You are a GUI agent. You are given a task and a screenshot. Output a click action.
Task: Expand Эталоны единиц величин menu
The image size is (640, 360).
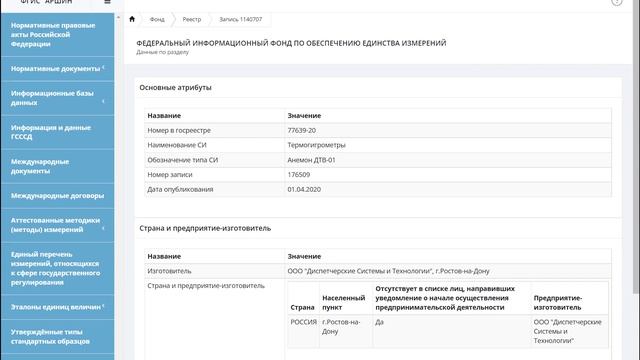[x=58, y=307]
